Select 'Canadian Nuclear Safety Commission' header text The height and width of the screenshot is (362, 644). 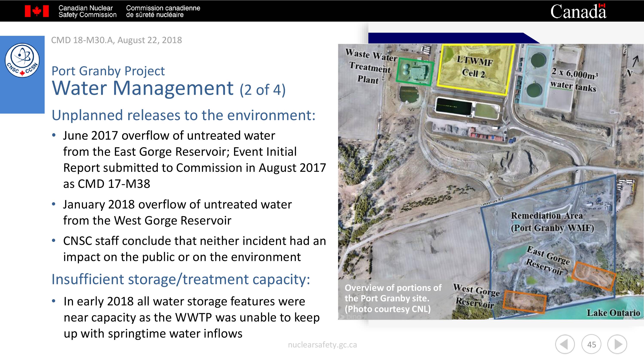coord(88,11)
